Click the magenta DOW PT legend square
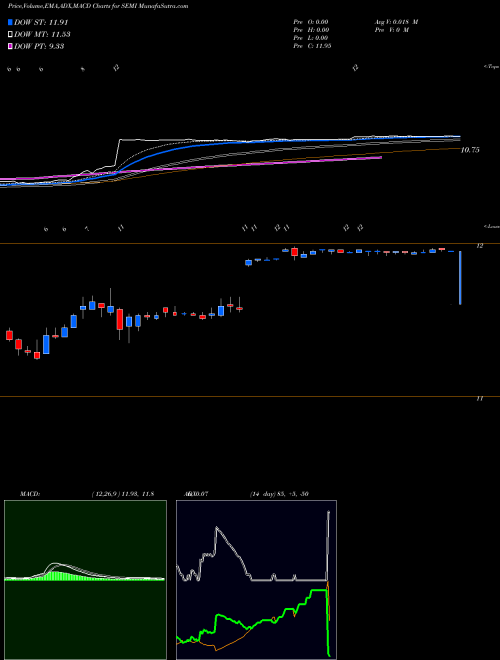 click(10, 46)
